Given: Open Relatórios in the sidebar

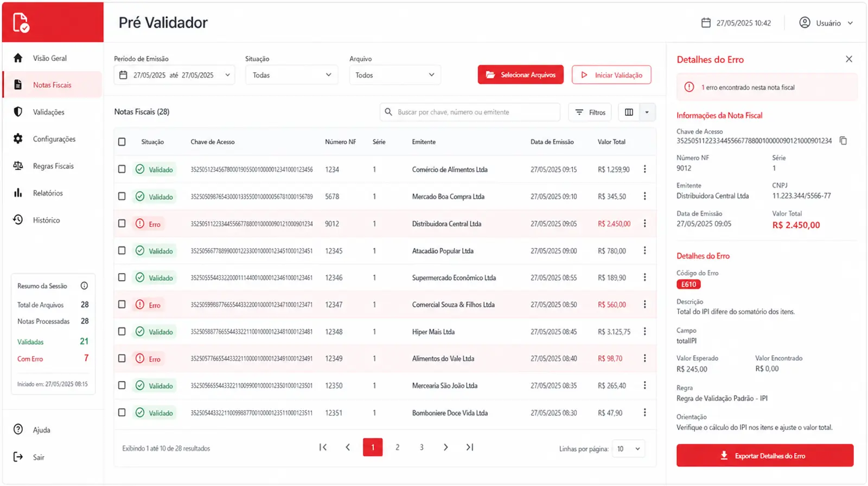Looking at the screenshot, I should [x=52, y=193].
